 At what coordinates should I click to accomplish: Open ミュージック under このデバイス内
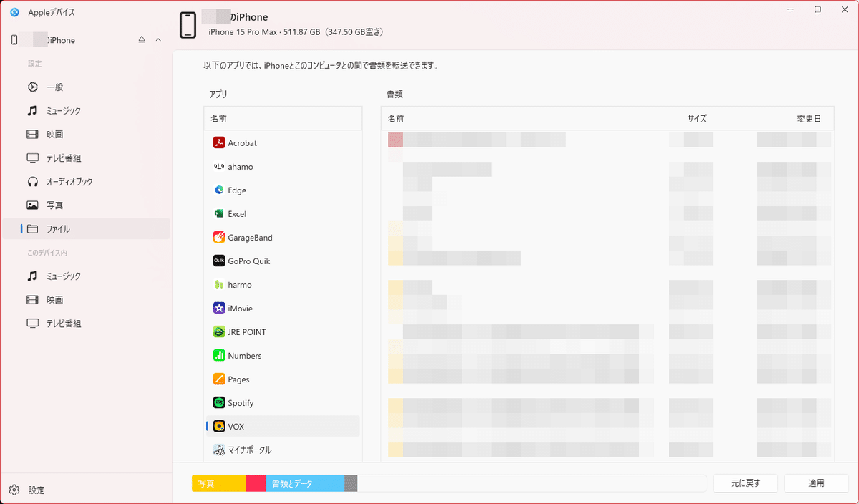[x=86, y=276]
